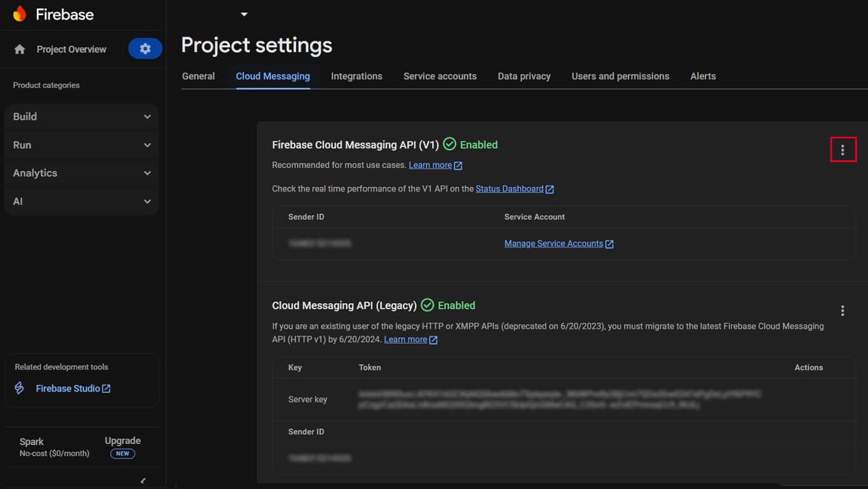
Task: Open three-dot menu for Legacy API
Action: pyautogui.click(x=843, y=311)
